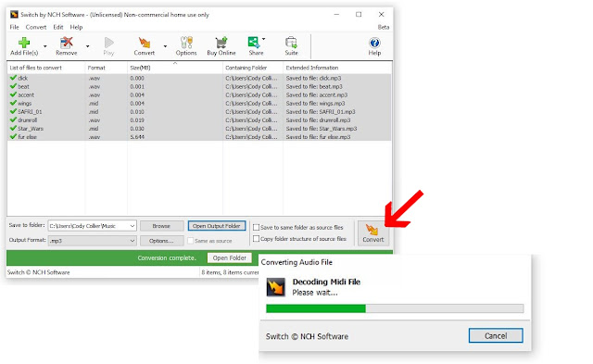593x364 pixels.
Task: Click the Switch app icon in title bar
Action: pyautogui.click(x=15, y=15)
